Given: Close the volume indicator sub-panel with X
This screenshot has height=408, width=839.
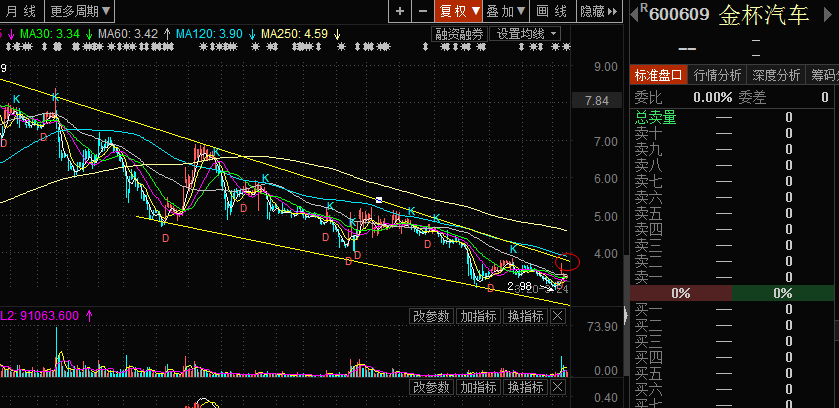Looking at the screenshot, I should point(558,316).
